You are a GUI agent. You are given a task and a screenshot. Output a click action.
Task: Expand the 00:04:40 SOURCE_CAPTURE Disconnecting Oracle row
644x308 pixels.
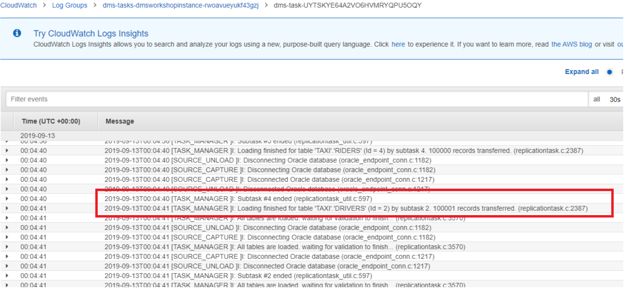7,170
